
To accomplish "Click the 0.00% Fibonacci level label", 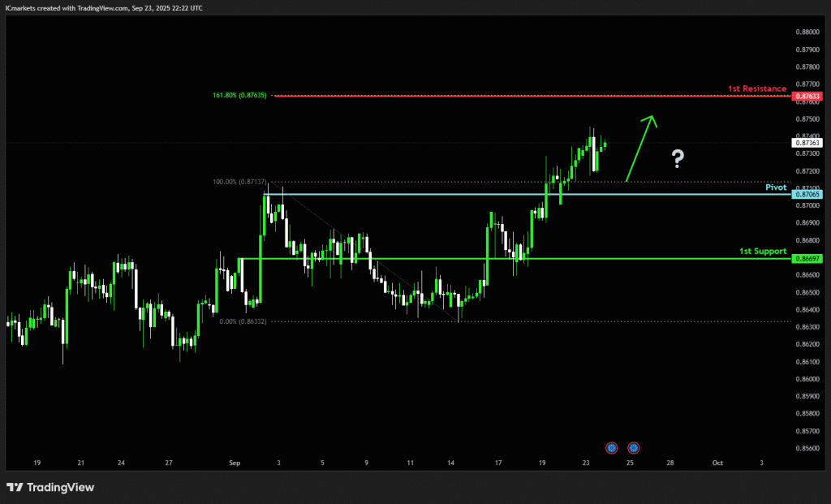I will coord(243,321).
